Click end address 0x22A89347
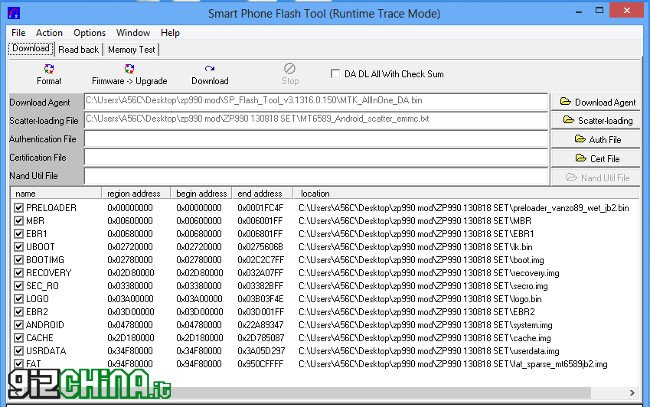Viewport: 650px width, 407px height. 260,325
